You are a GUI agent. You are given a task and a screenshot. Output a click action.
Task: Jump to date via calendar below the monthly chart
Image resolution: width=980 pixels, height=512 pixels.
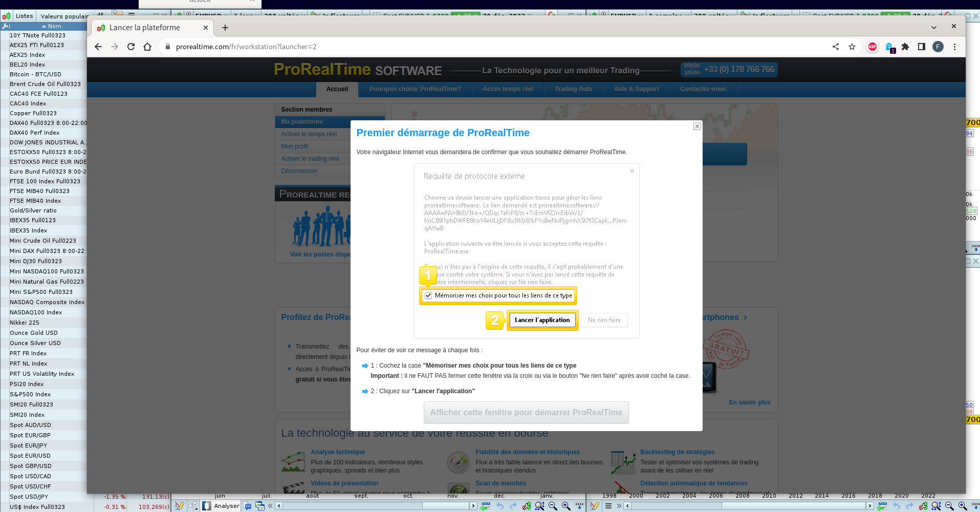tap(486, 506)
